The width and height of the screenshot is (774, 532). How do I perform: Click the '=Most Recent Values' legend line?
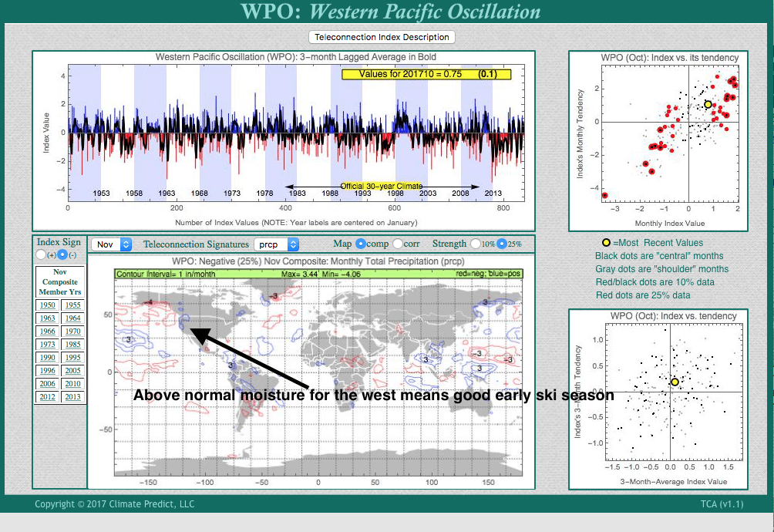coord(652,243)
